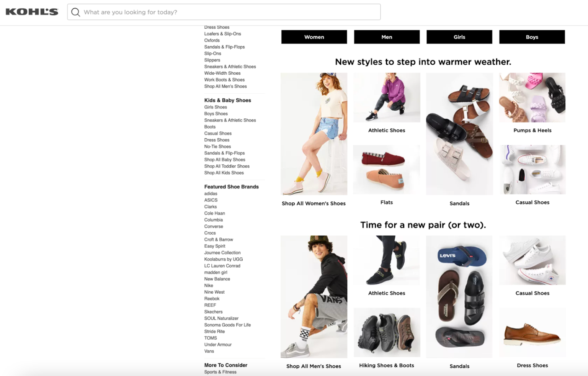Select the New Balance brand link
Image resolution: width=588 pixels, height=376 pixels.
(217, 279)
